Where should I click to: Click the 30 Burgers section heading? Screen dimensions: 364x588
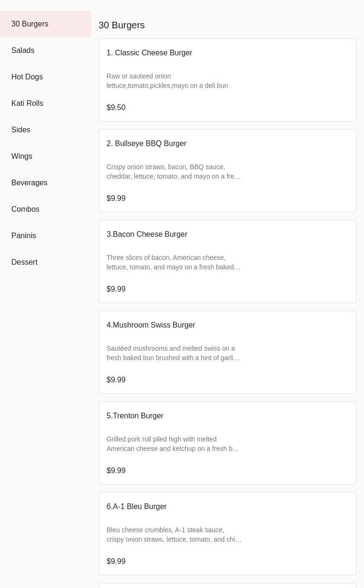[121, 26]
